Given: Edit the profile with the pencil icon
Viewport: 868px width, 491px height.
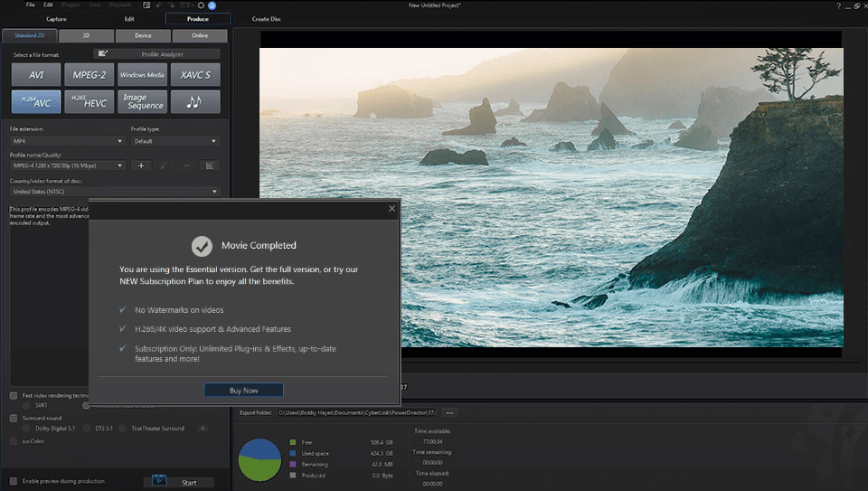Looking at the screenshot, I should pos(164,165).
